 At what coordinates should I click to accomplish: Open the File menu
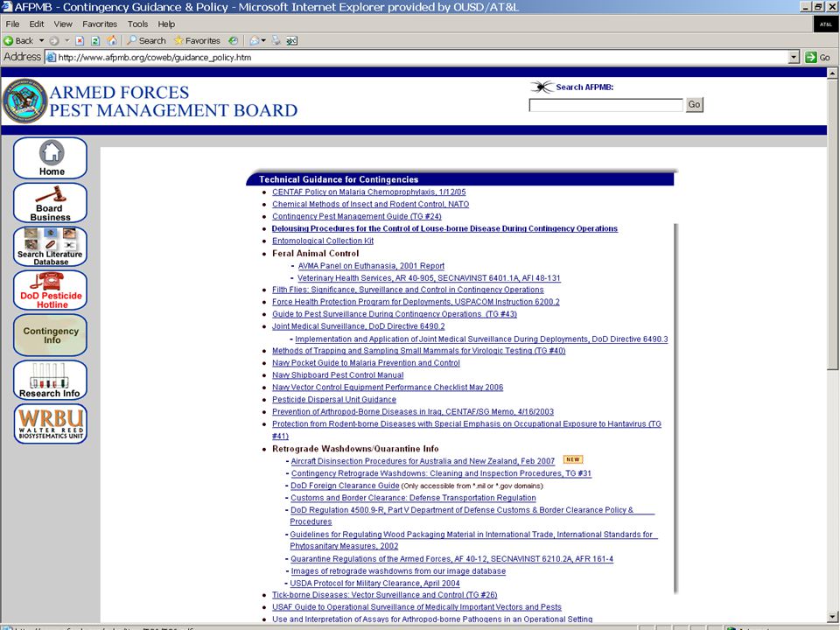[x=12, y=24]
